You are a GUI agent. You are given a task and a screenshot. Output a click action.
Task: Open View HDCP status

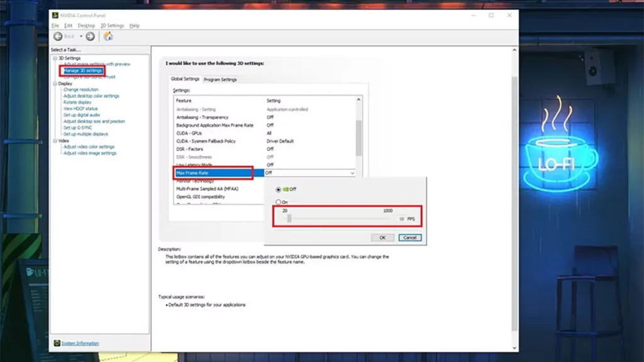80,109
